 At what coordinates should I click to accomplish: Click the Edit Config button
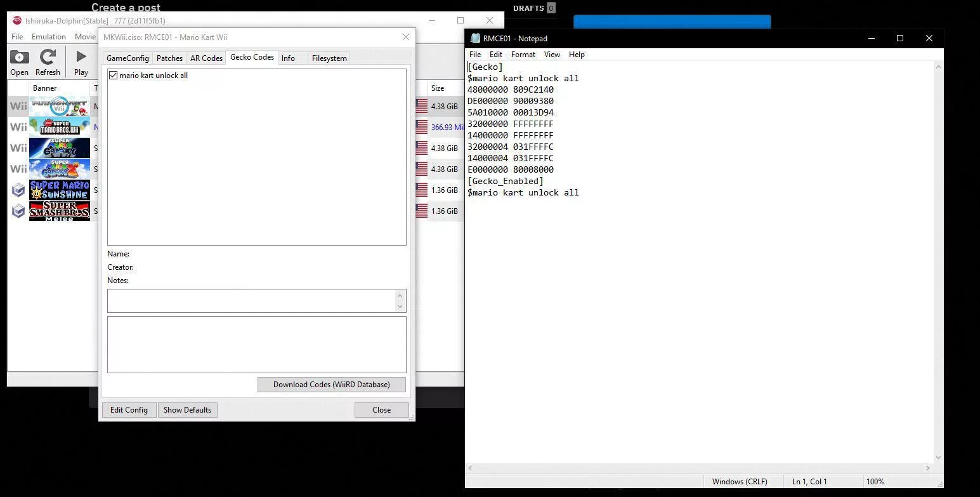click(x=128, y=409)
